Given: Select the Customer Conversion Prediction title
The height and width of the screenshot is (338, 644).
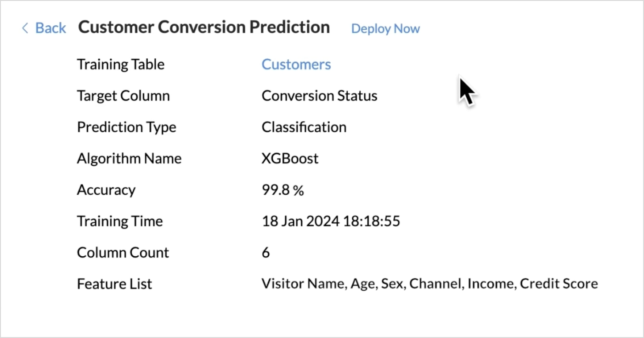Looking at the screenshot, I should pyautogui.click(x=203, y=27).
